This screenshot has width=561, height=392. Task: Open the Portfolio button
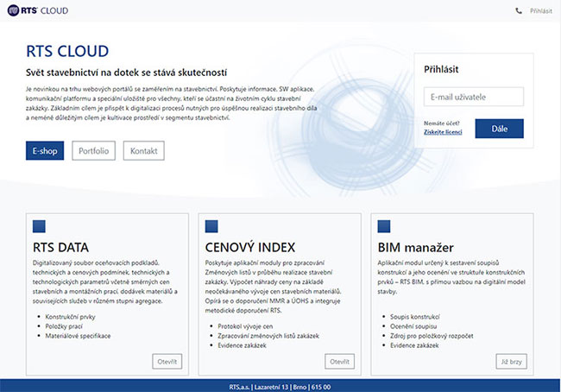94,151
